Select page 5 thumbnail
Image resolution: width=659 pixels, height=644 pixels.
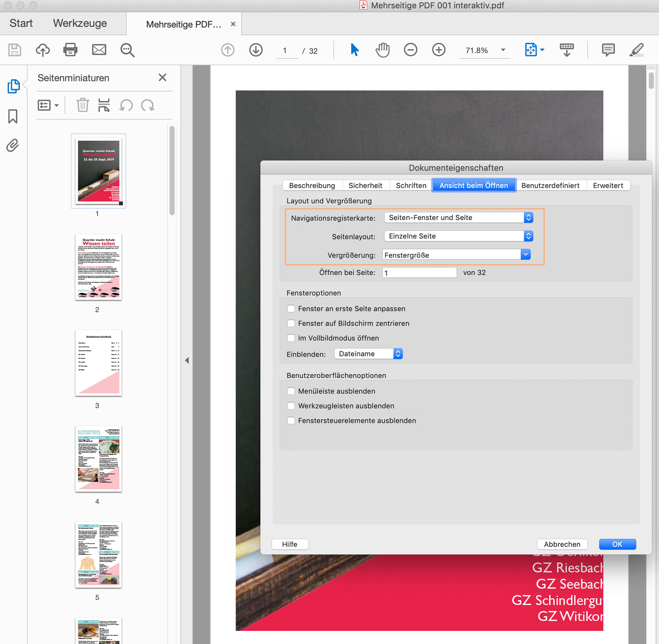tap(99, 555)
